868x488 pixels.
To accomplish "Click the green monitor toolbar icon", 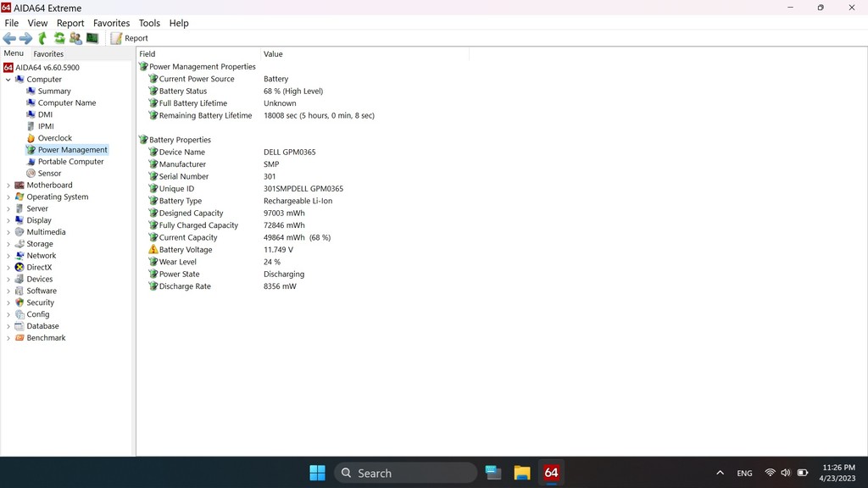I will (x=92, y=38).
